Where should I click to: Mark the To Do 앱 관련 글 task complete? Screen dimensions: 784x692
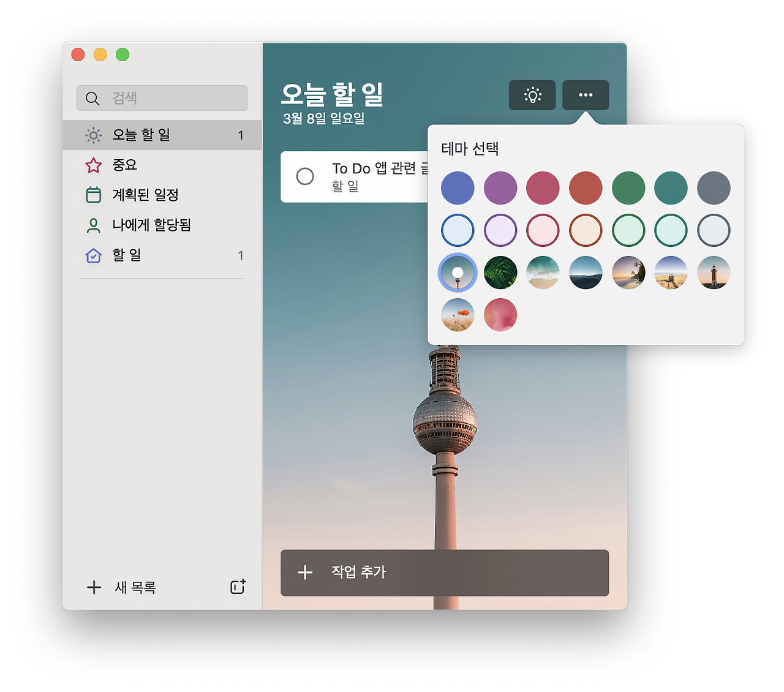click(306, 176)
